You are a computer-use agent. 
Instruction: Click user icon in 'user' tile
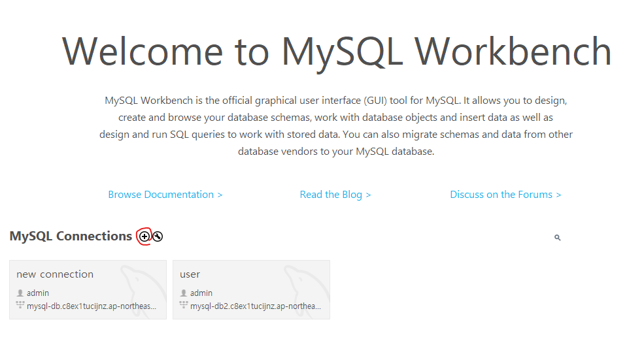coord(184,293)
